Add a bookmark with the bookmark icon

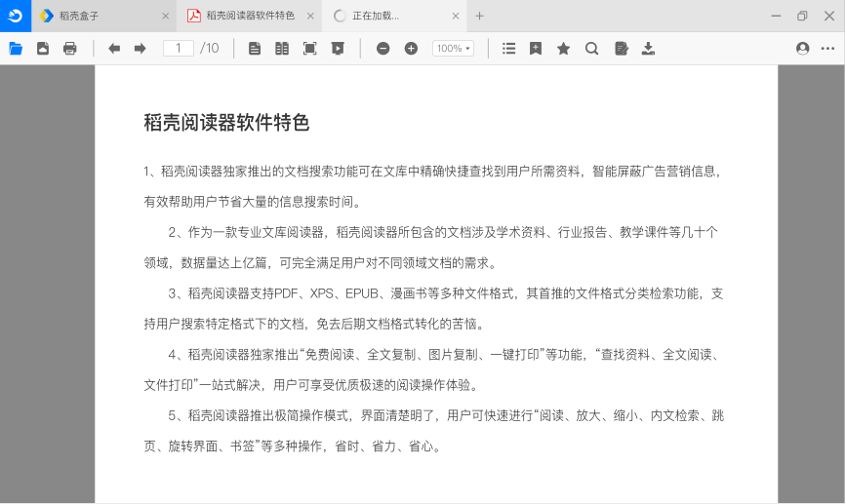[536, 49]
